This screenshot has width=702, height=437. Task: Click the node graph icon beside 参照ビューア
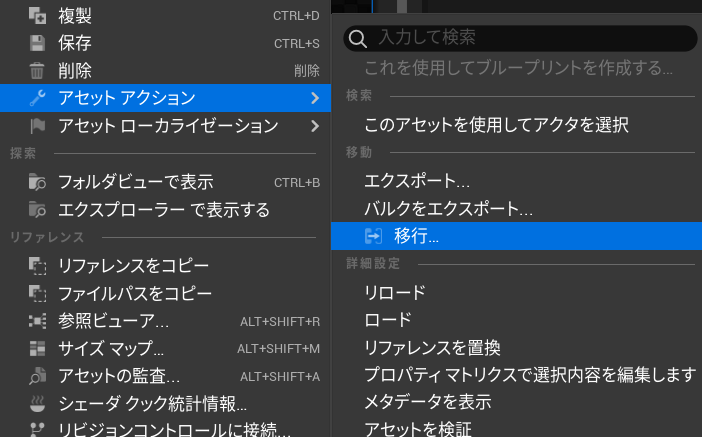37,321
